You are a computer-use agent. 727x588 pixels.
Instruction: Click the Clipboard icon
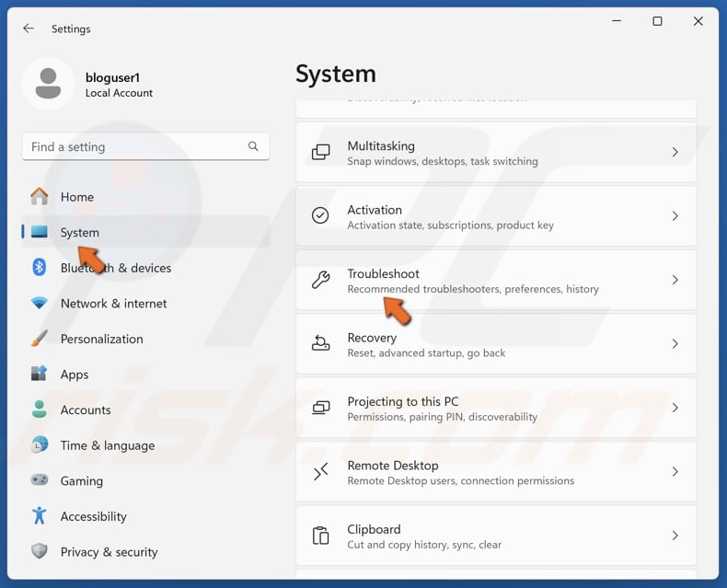coord(320,536)
